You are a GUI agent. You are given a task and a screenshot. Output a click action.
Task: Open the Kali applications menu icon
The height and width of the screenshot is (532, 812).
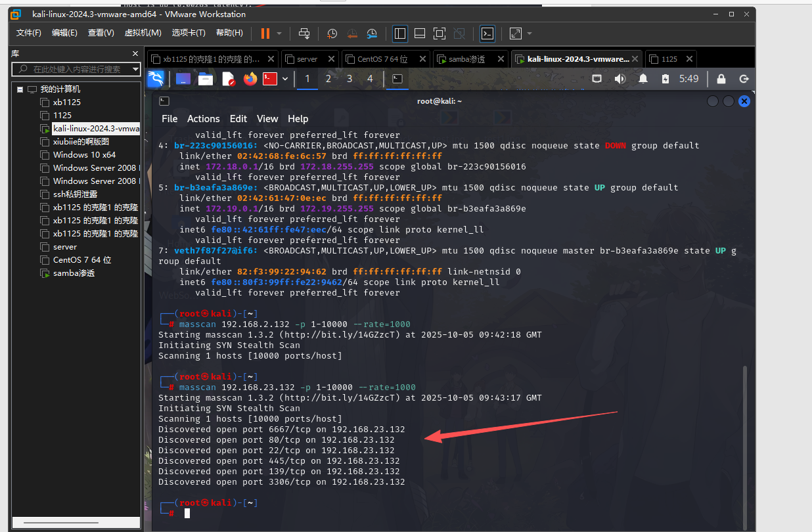156,79
